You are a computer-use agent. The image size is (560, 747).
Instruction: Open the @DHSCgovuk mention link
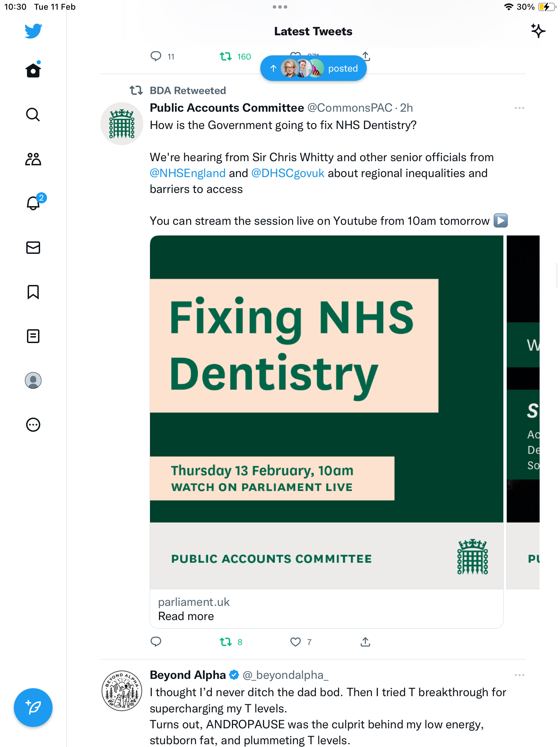point(288,173)
